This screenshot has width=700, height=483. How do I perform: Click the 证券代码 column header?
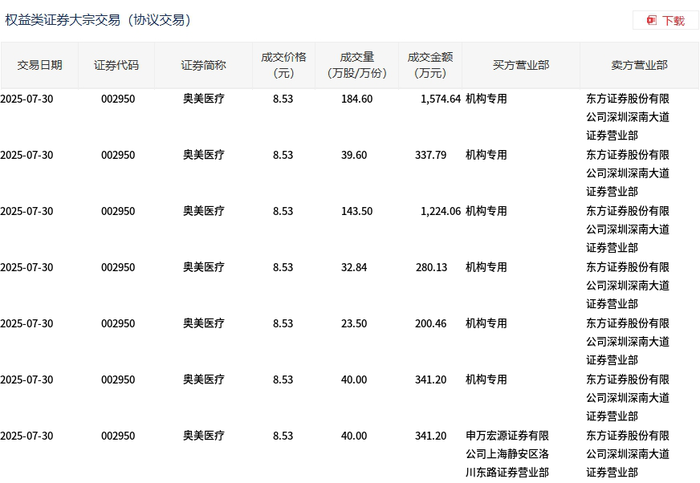[x=116, y=66]
